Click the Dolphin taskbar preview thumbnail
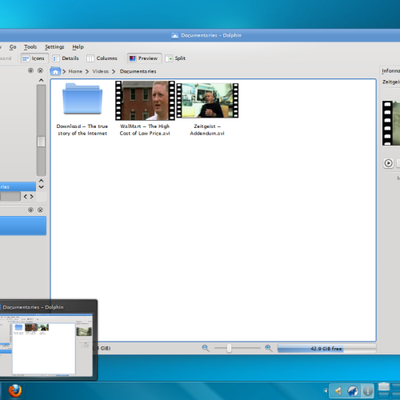 tap(46, 344)
